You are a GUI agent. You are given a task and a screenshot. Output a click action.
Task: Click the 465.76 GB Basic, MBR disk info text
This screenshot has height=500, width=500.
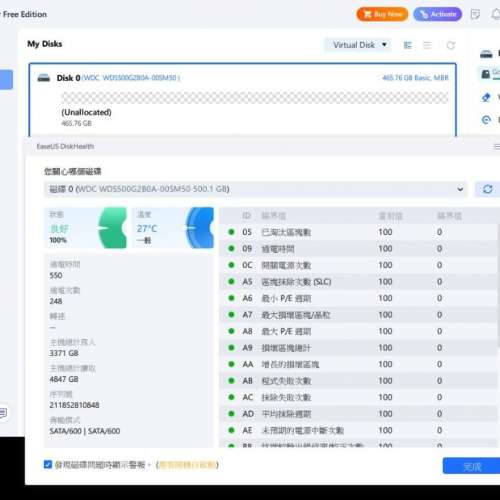click(x=415, y=78)
